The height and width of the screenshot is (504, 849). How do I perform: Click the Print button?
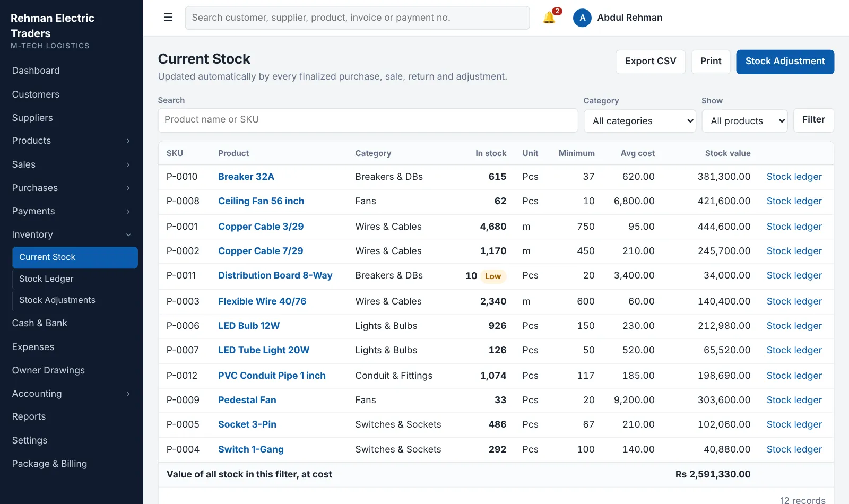point(711,62)
